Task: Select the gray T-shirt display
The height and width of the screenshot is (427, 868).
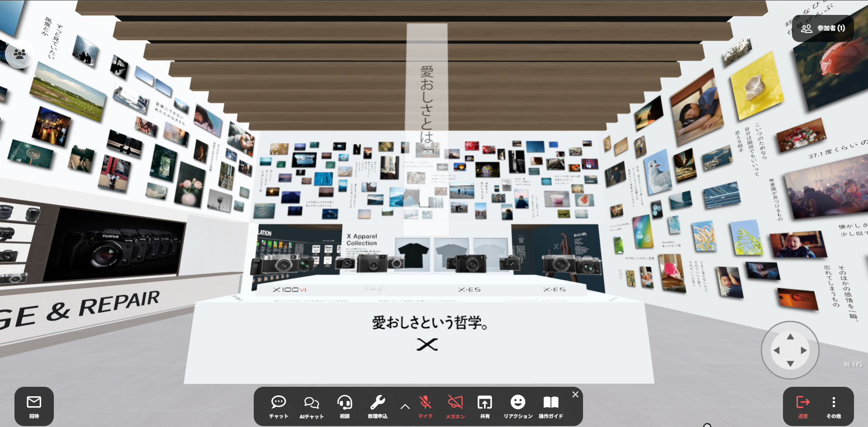Action: [x=451, y=254]
